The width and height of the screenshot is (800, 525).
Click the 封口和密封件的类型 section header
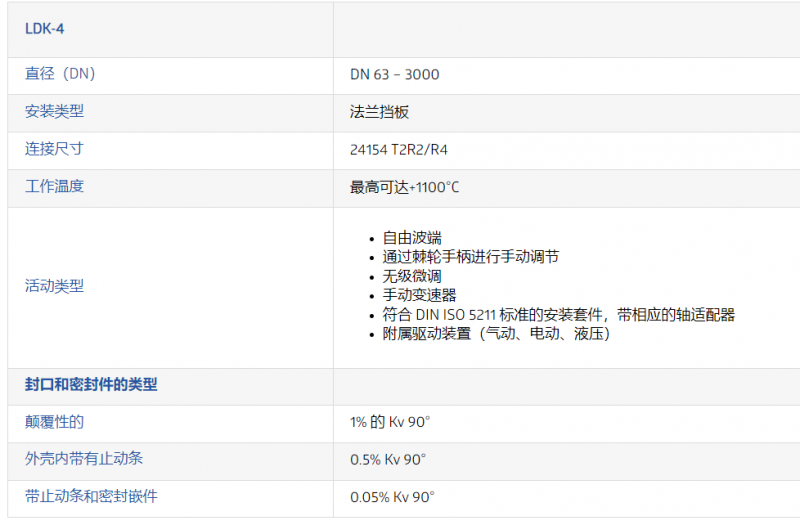[x=91, y=385]
